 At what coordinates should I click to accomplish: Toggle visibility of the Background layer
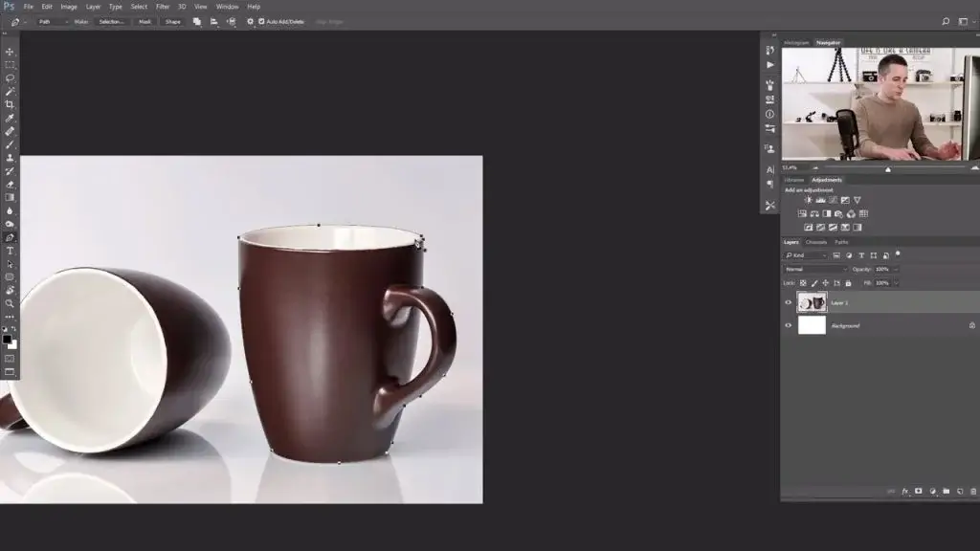click(789, 325)
